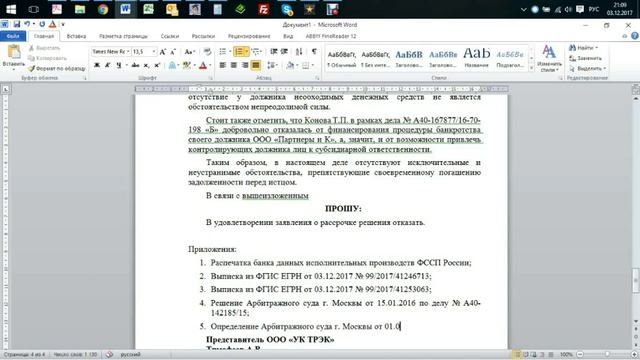
Task: Apply the Без интервала style
Action: 376,58
